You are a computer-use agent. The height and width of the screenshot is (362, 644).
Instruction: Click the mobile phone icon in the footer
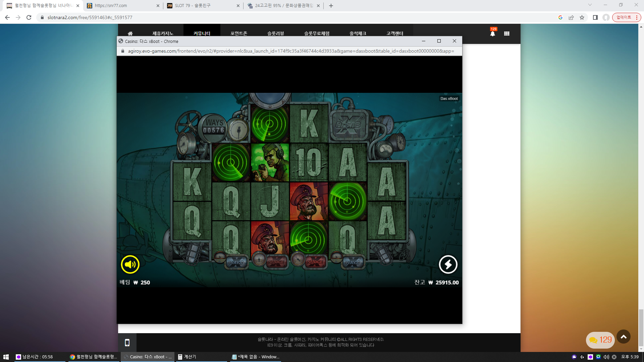click(127, 343)
